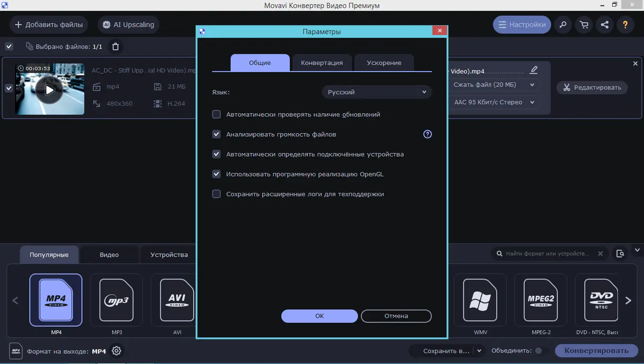Click the 21 МБ file size text
This screenshot has width=644, height=364.
click(177, 87)
